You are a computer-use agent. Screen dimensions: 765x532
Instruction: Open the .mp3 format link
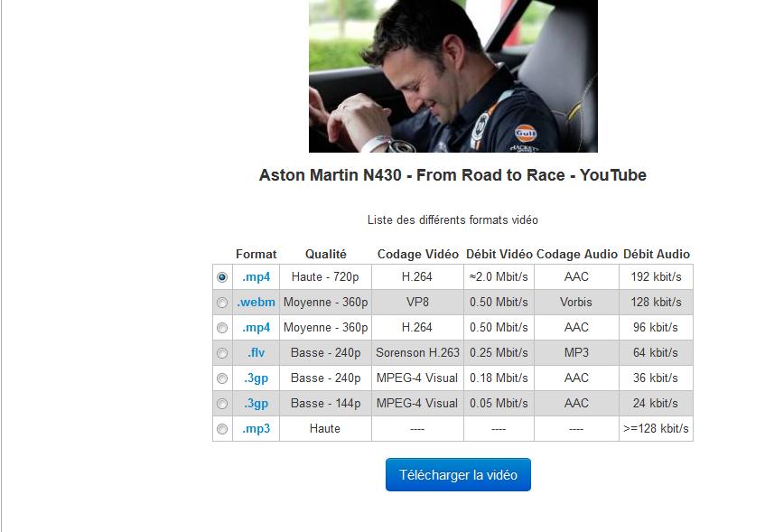257,428
